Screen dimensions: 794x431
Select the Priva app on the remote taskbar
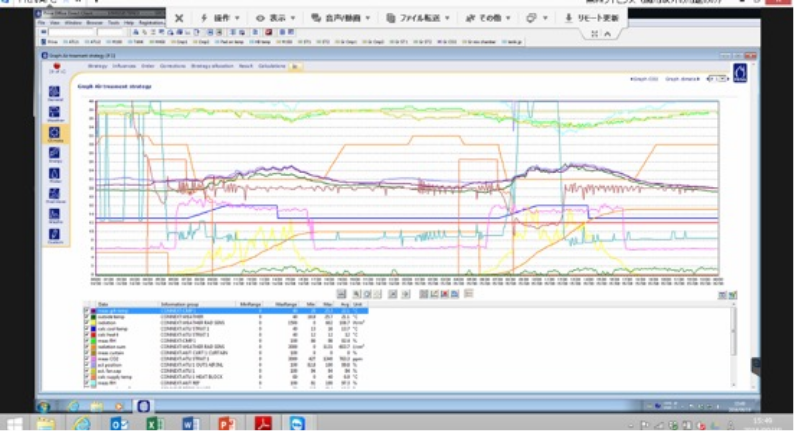(x=143, y=406)
